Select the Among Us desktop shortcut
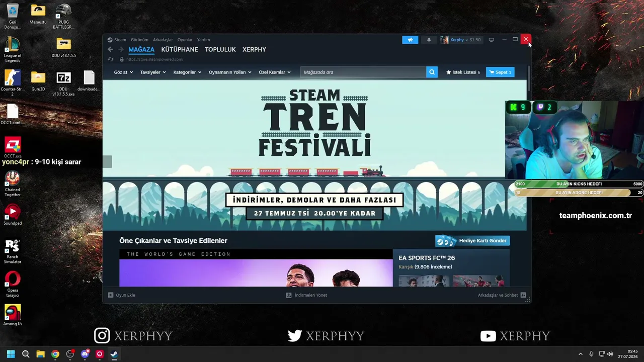The width and height of the screenshot is (644, 362). tap(13, 316)
